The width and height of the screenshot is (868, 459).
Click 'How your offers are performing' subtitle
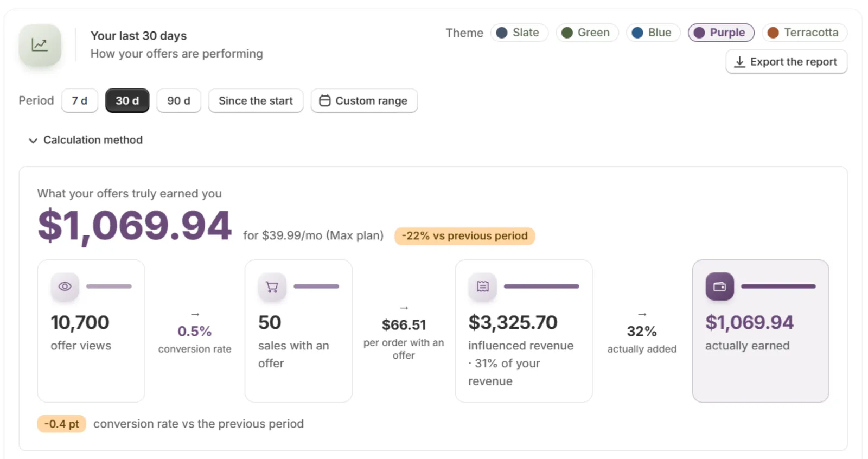click(177, 54)
